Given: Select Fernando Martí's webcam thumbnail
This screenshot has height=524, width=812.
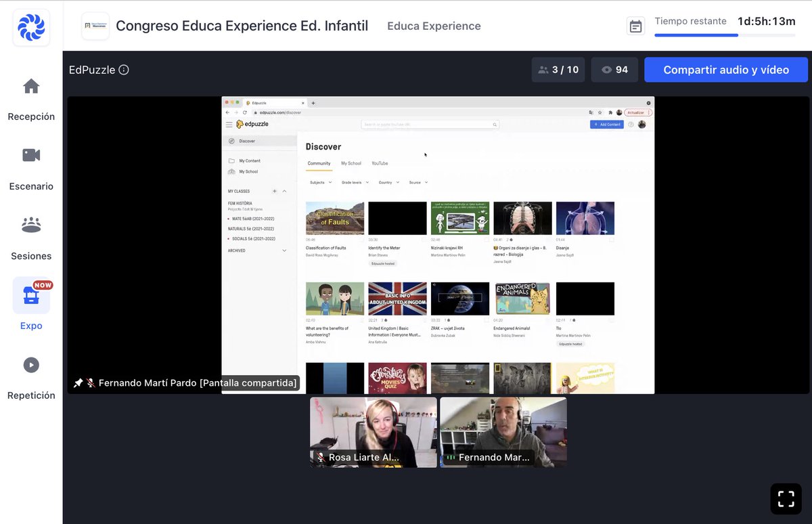Looking at the screenshot, I should pyautogui.click(x=503, y=432).
